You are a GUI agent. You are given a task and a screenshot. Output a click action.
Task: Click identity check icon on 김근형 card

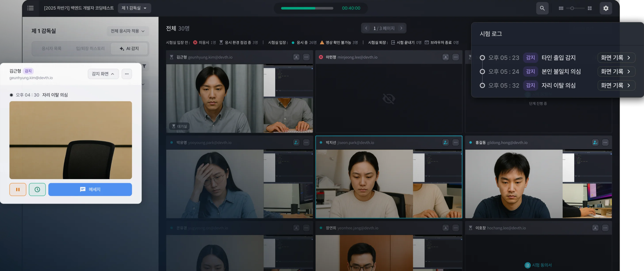pyautogui.click(x=296, y=57)
